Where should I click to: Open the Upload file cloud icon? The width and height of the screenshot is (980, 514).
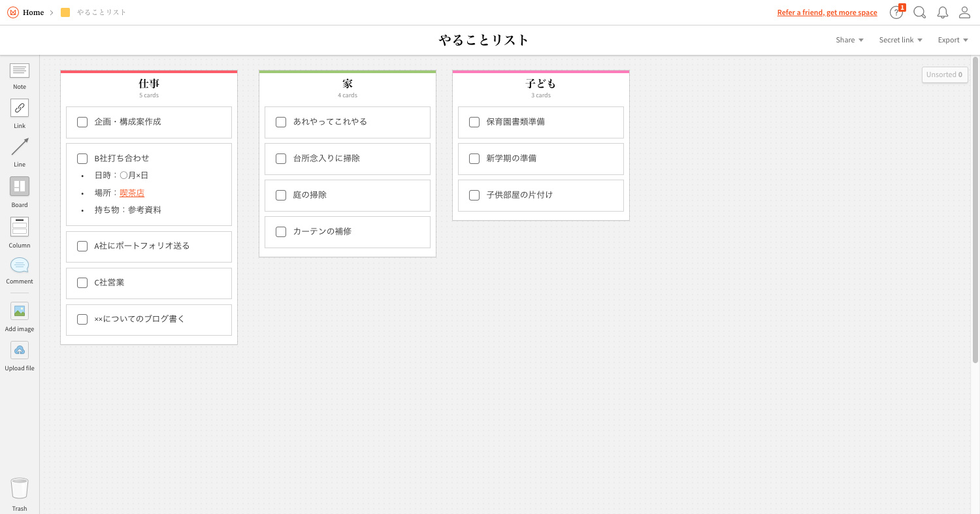coord(20,350)
